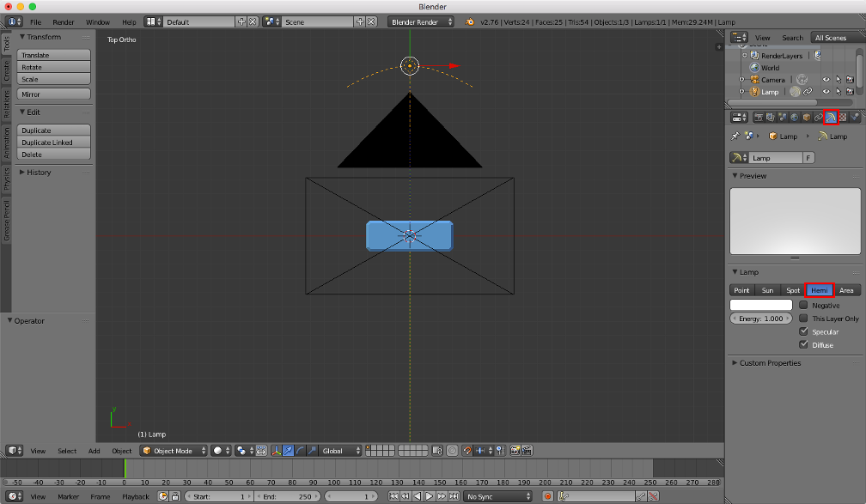Click the Rotate button
Viewport: 866px width, 504px height.
(53, 67)
